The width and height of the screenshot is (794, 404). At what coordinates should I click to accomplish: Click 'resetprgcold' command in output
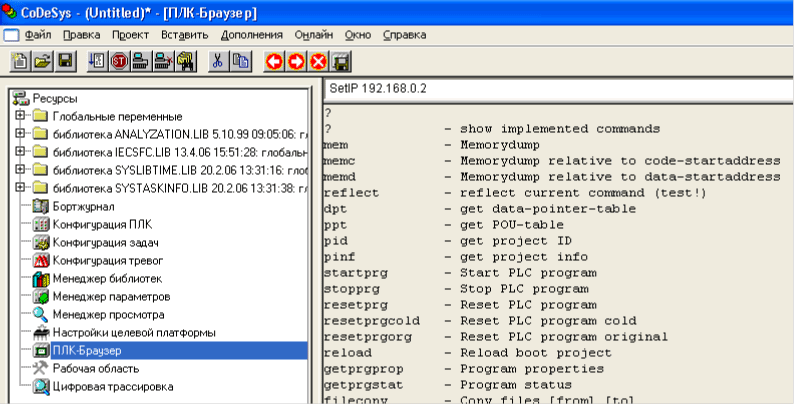pos(372,321)
